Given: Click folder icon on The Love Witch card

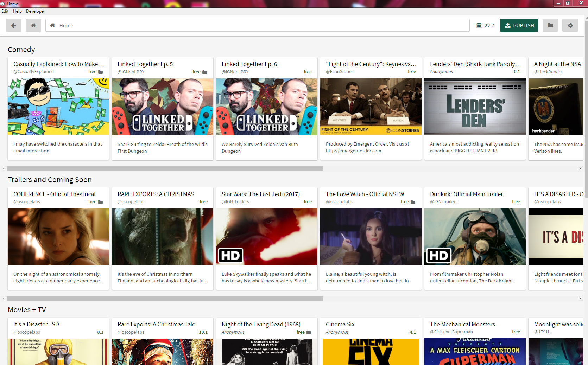Looking at the screenshot, I should pyautogui.click(x=413, y=202).
